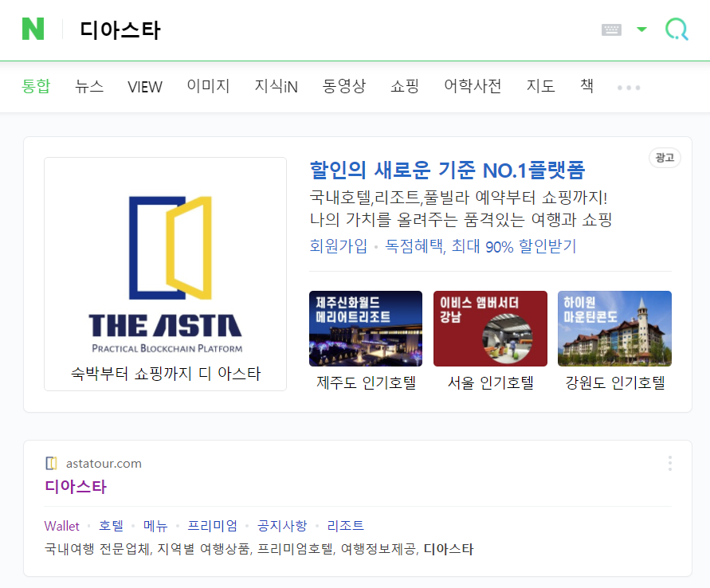The height and width of the screenshot is (588, 710).
Task: Click the description text 국내여행 전문업체
Action: click(97, 549)
